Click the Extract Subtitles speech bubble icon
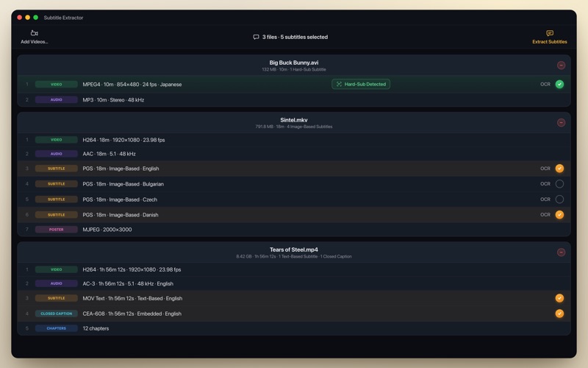Image resolution: width=588 pixels, height=368 pixels. click(549, 33)
